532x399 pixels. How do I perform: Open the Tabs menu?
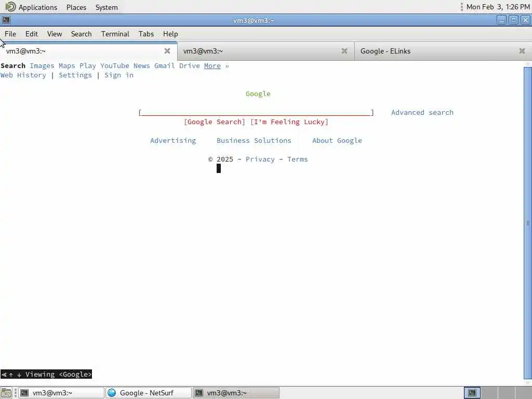pyautogui.click(x=146, y=34)
